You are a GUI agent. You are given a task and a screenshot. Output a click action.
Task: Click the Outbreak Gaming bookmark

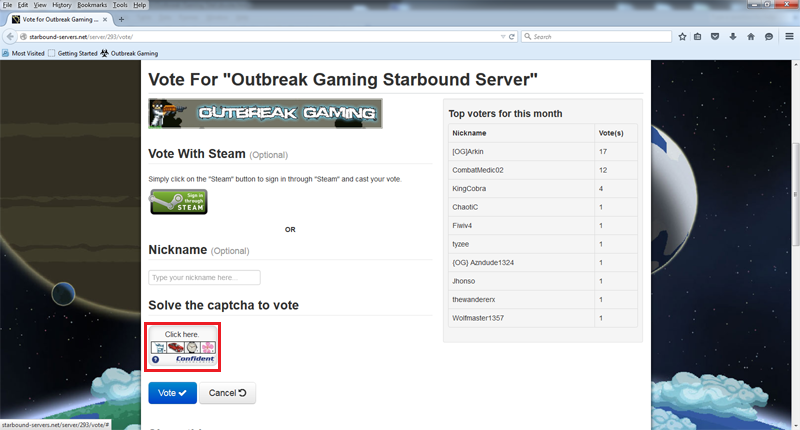coord(129,53)
